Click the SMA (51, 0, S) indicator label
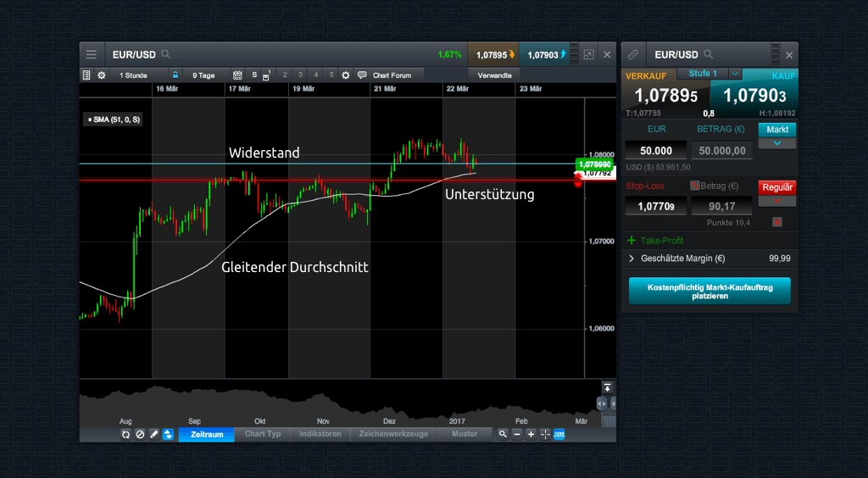 (114, 119)
